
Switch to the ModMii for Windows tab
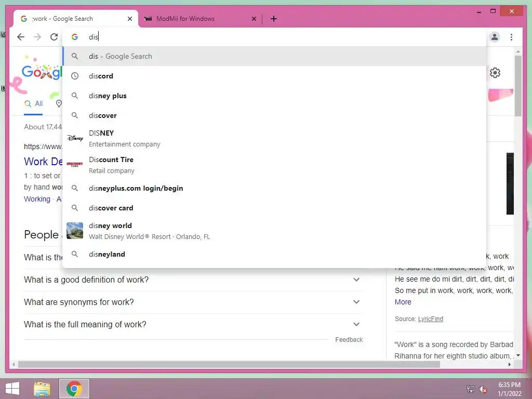[x=200, y=19]
